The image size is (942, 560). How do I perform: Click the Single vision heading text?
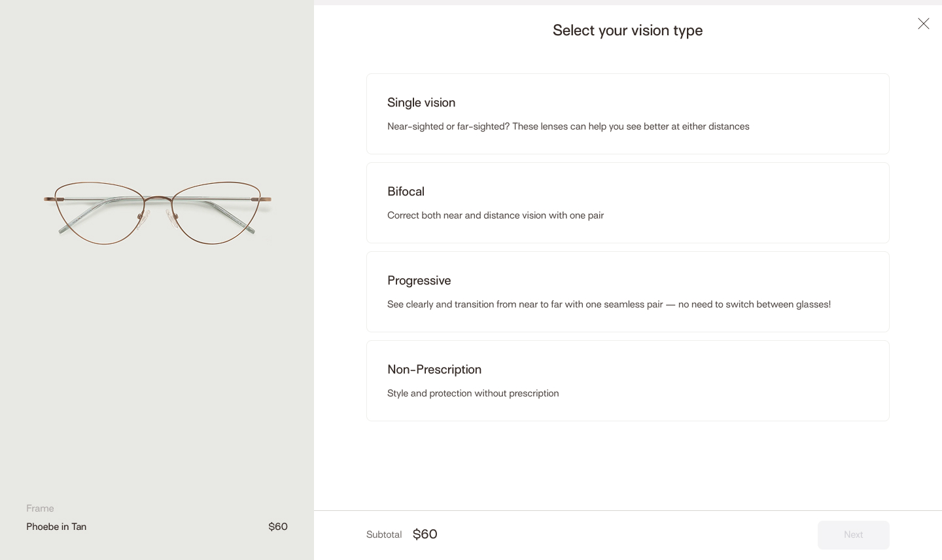421,103
